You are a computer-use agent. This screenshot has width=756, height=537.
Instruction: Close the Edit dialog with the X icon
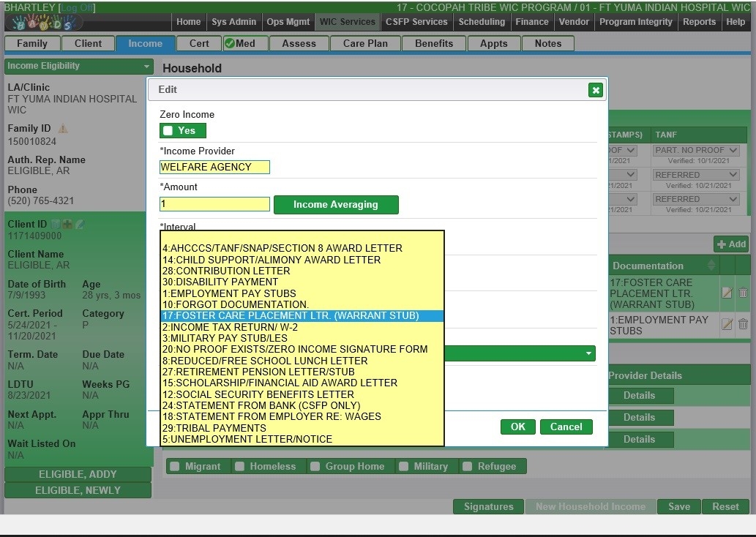coord(596,90)
